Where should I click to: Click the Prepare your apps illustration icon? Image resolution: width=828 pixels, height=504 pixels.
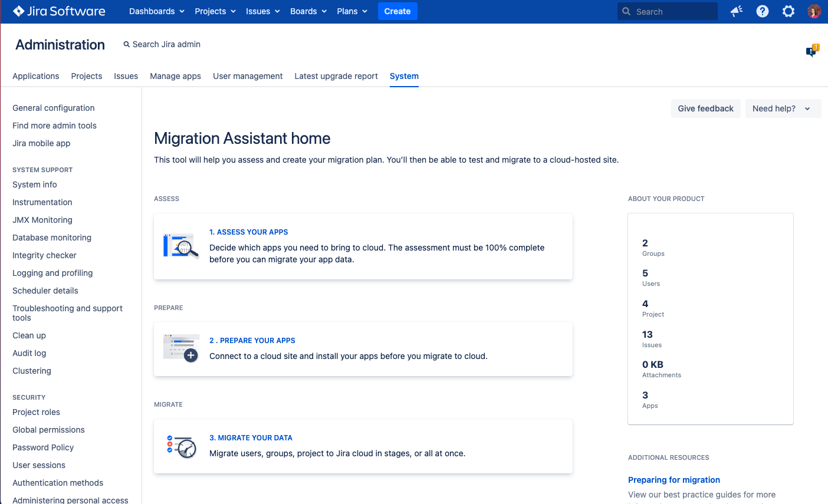pos(180,348)
